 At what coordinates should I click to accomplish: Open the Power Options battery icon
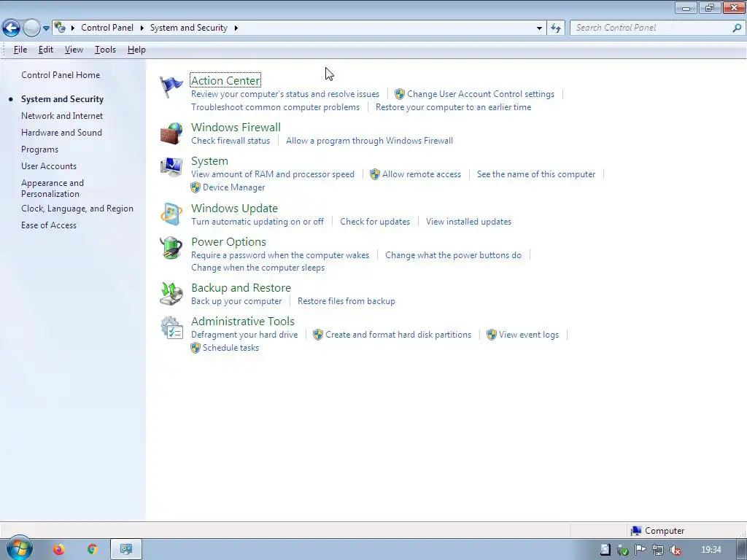pyautogui.click(x=171, y=248)
